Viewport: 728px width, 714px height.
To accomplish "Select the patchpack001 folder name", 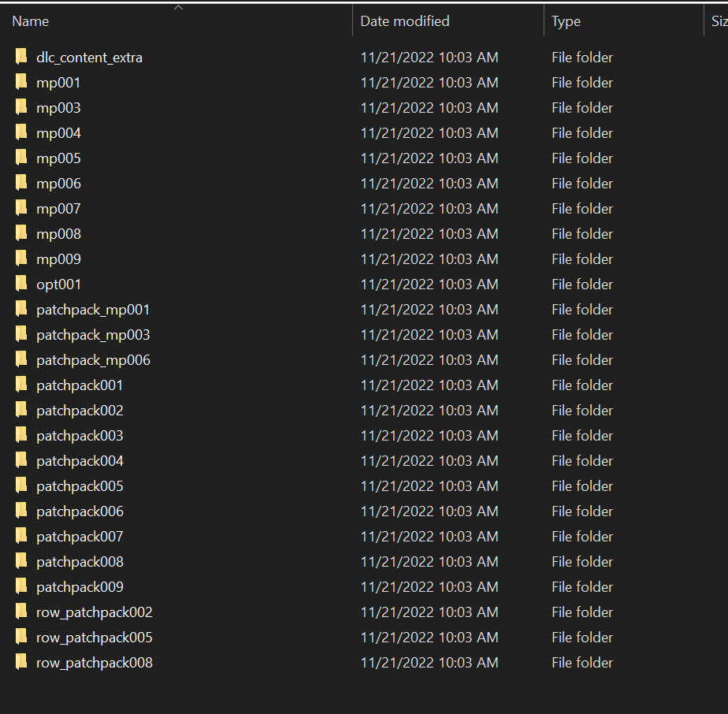I will (80, 385).
